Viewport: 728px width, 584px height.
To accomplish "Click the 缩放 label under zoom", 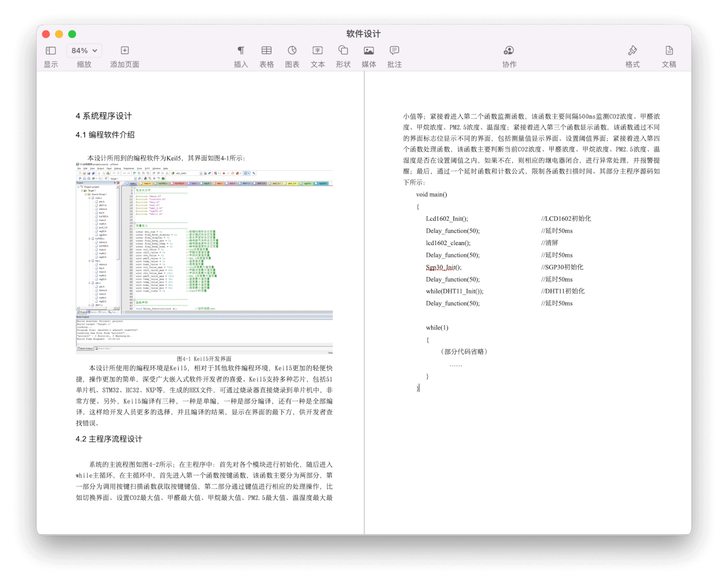I will tap(84, 64).
